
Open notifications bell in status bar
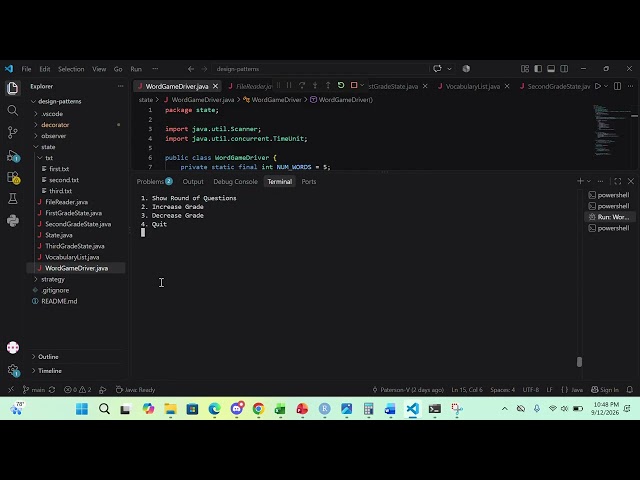tap(630, 390)
